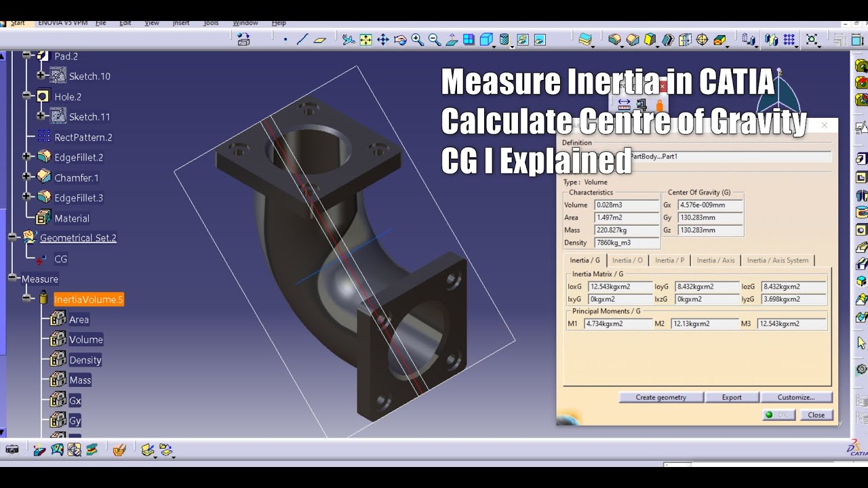Expand the EdgeFillet.3 tree node
Screen dimensions: 868x488
click(x=26, y=197)
